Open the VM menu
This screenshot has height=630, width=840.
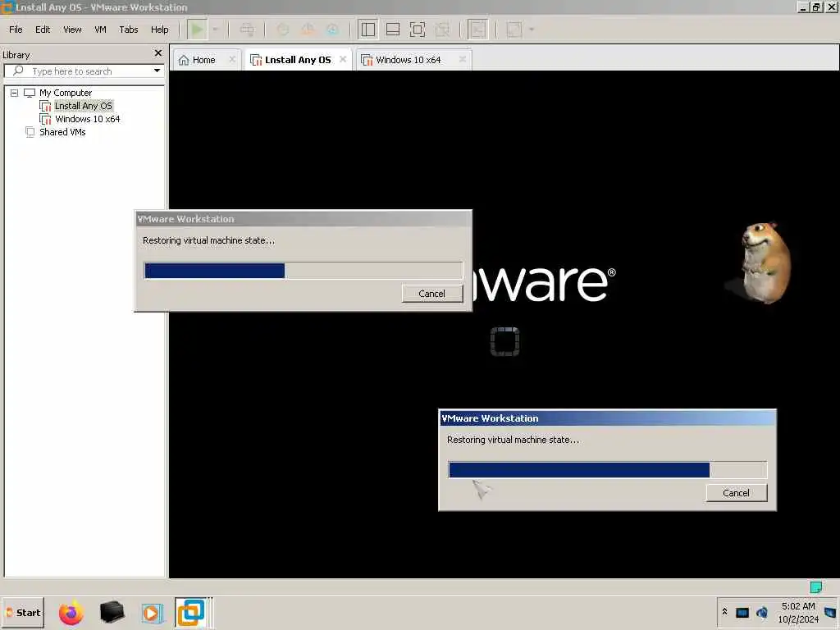pos(100,30)
